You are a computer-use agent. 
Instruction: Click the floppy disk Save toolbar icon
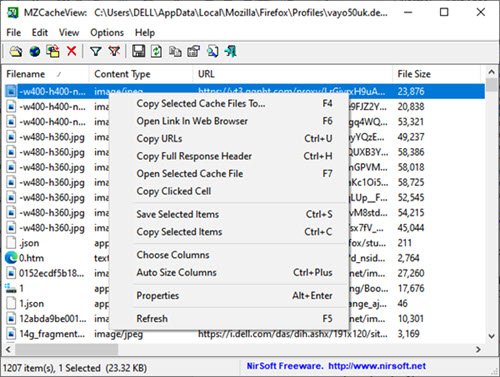pyautogui.click(x=138, y=51)
